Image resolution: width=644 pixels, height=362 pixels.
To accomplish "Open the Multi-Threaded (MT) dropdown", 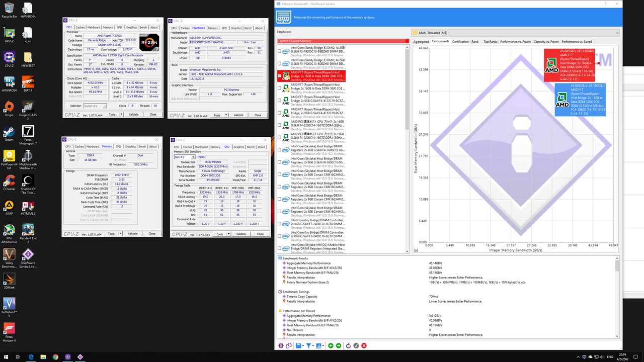I will 515,33.
